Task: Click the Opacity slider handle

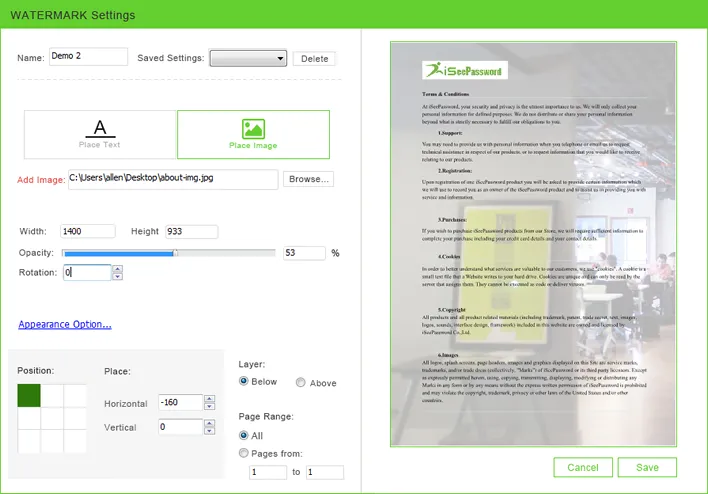Action: pos(175,253)
